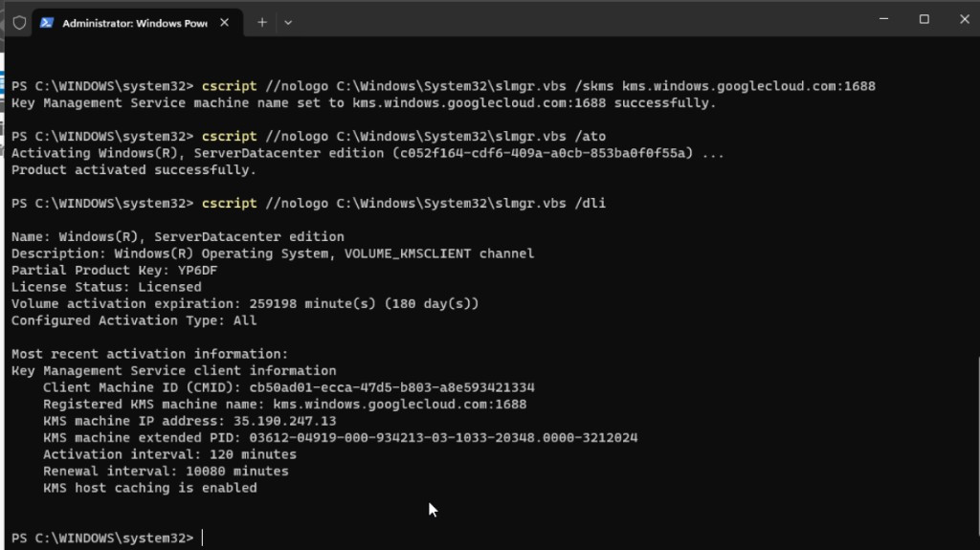Click the slmgr.vbs /ato command line

(309, 136)
